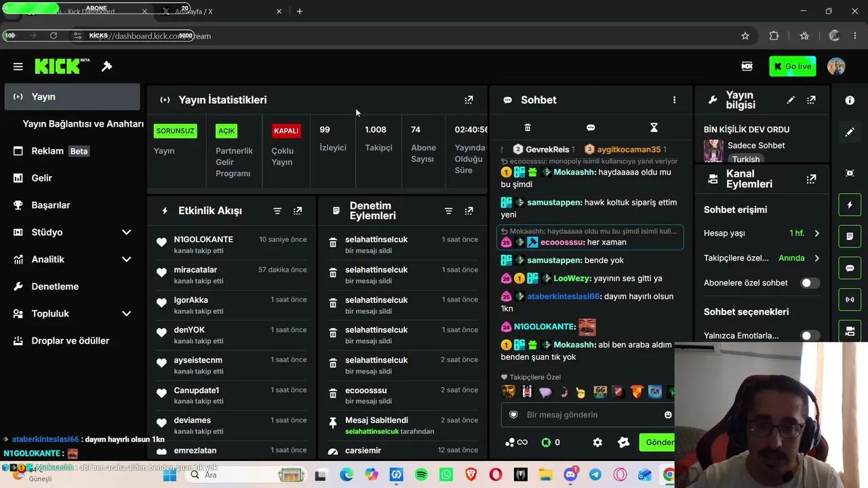Click the Gönder send button
The width and height of the screenshot is (868, 488).
point(657,443)
